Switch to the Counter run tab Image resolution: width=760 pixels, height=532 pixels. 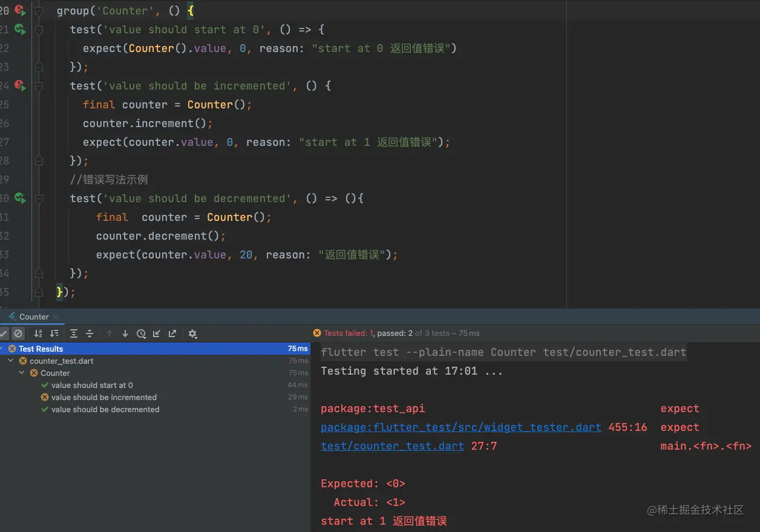click(34, 317)
